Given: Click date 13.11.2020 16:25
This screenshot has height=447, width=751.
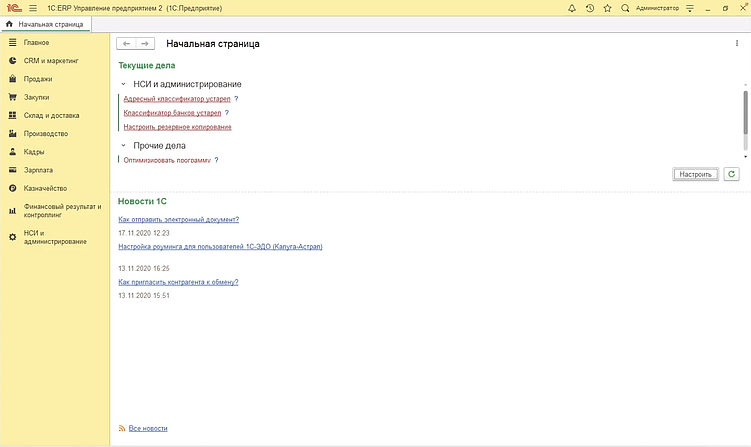Looking at the screenshot, I should [144, 269].
